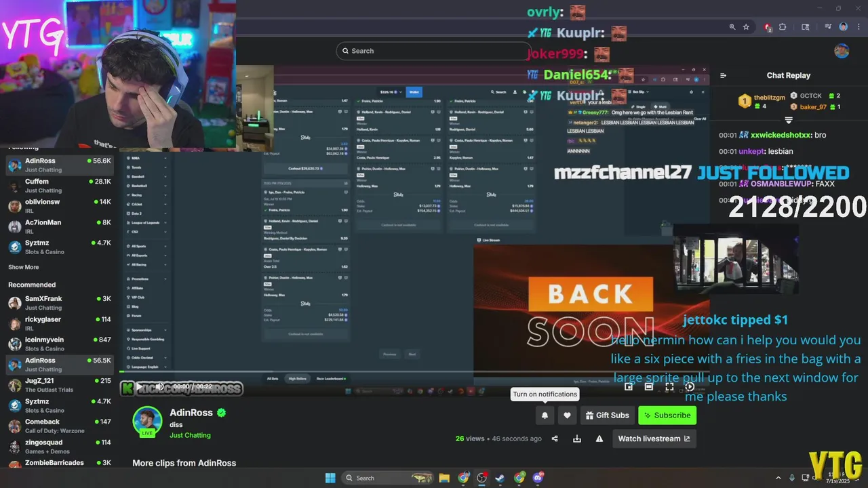Viewport: 868px width, 488px height.
Task: Click the download clip icon
Action: pyautogui.click(x=577, y=439)
